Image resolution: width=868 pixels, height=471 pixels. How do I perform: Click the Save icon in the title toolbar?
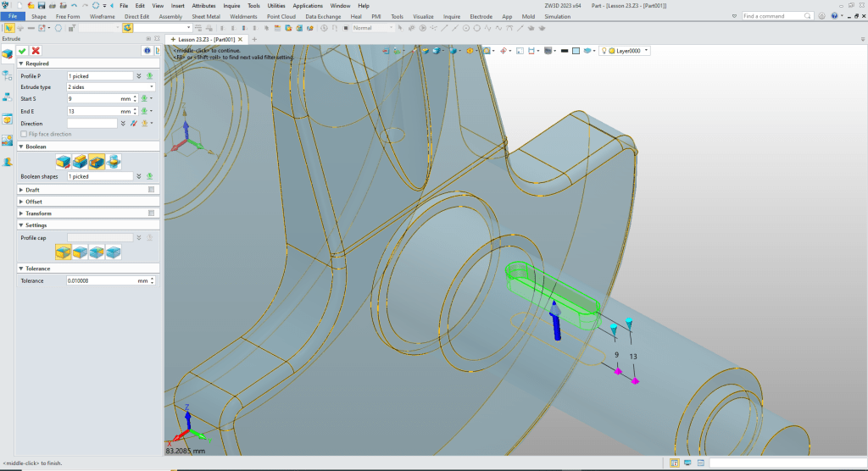click(x=42, y=6)
